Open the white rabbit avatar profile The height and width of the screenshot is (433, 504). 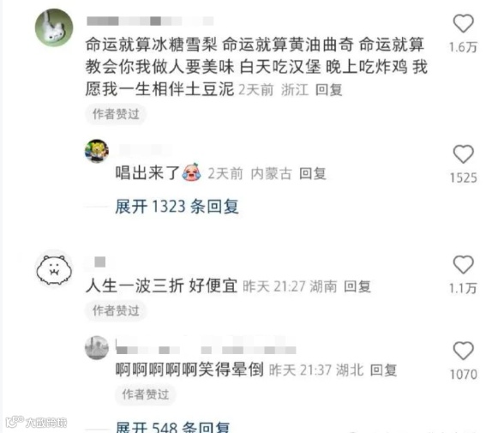pos(54,27)
